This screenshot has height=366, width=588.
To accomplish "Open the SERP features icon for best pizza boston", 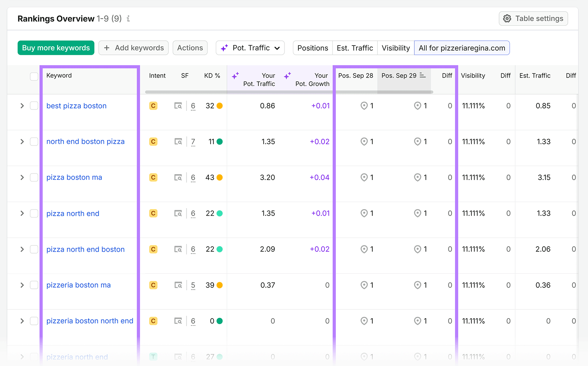I will click(x=178, y=106).
